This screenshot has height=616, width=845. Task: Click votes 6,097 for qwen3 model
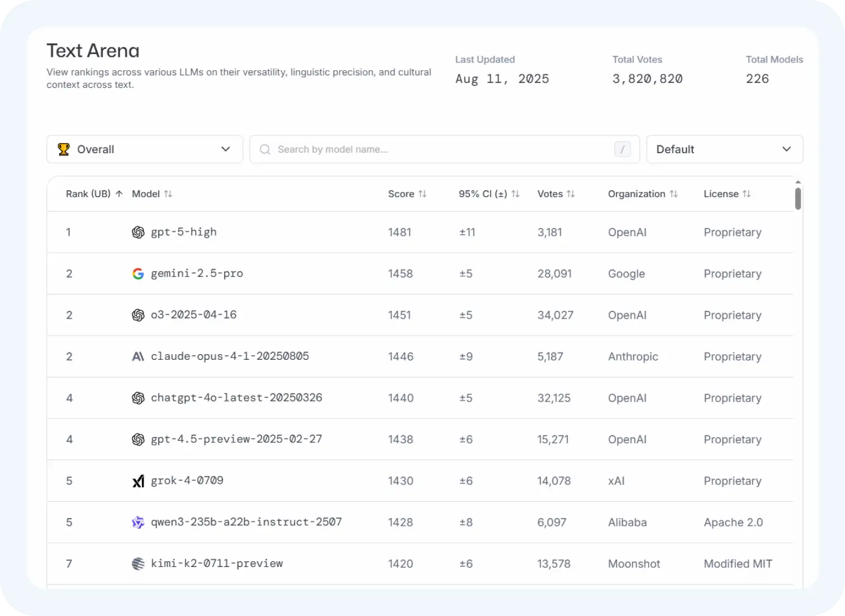(x=552, y=523)
